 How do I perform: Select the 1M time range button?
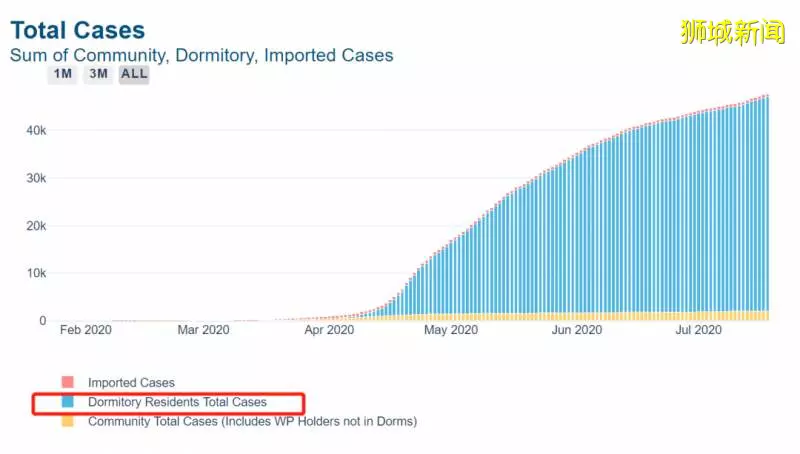coord(62,74)
